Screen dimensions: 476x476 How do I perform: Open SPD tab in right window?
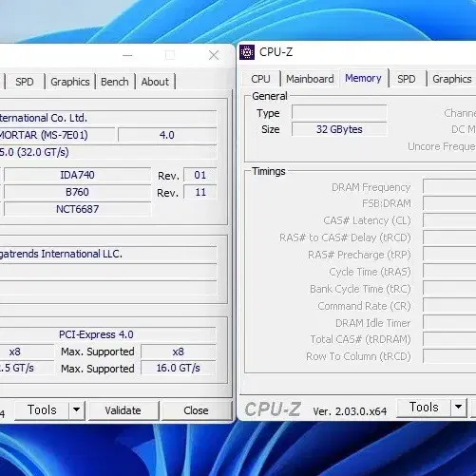[x=407, y=79]
